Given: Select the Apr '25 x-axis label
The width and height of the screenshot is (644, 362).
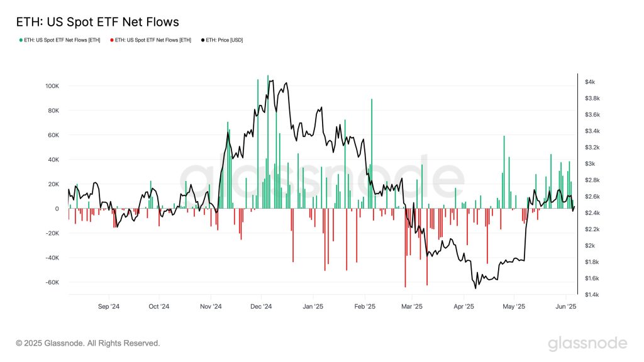Looking at the screenshot, I should (464, 307).
